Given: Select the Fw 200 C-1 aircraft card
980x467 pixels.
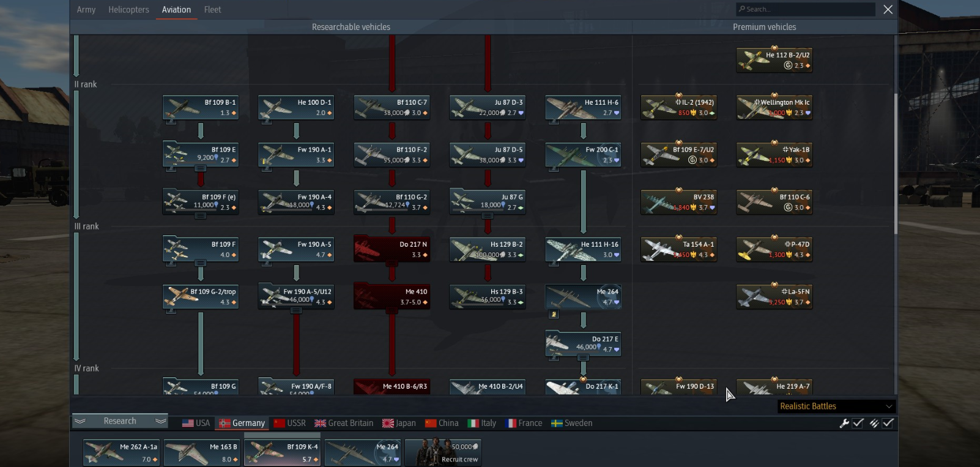Looking at the screenshot, I should tap(583, 155).
